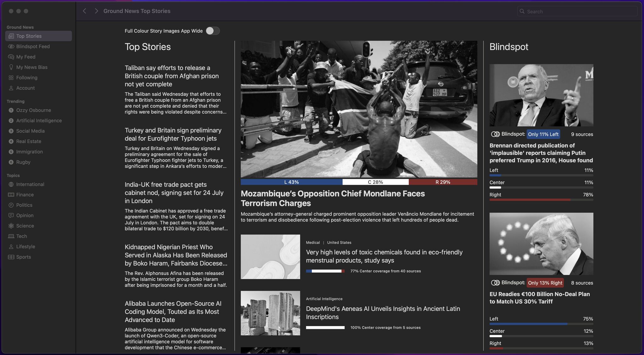644x355 pixels.
Task: Expand trending topic Ozzy Osbourne
Action: point(33,110)
